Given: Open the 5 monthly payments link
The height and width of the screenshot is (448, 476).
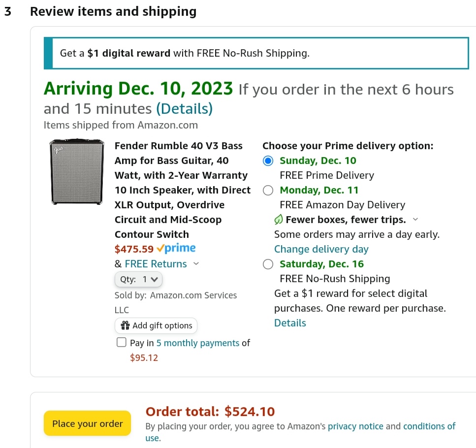Looking at the screenshot, I should [198, 343].
